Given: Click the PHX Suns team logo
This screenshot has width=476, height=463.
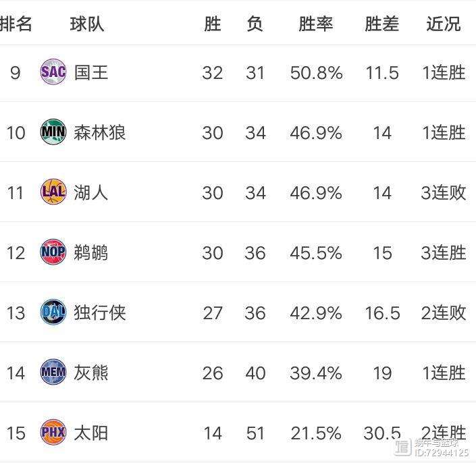Looking at the screenshot, I should (53, 432).
